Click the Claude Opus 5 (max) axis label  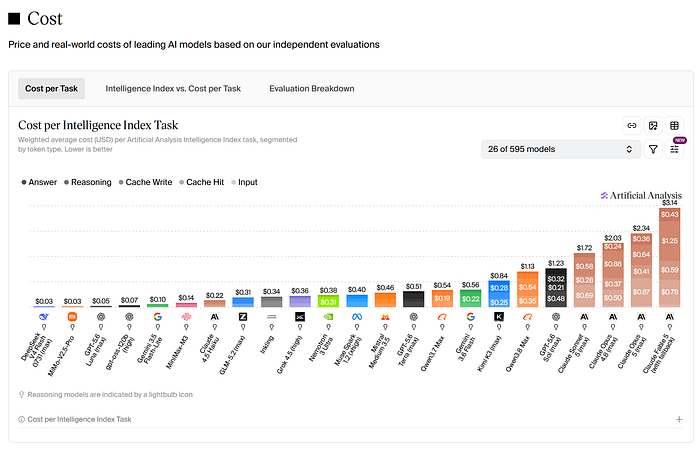633,352
